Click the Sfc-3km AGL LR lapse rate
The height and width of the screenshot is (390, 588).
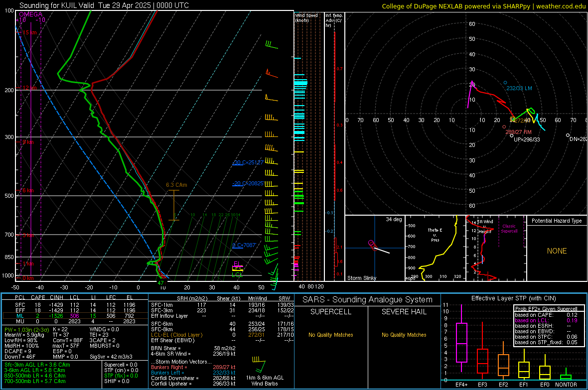click(x=37, y=365)
